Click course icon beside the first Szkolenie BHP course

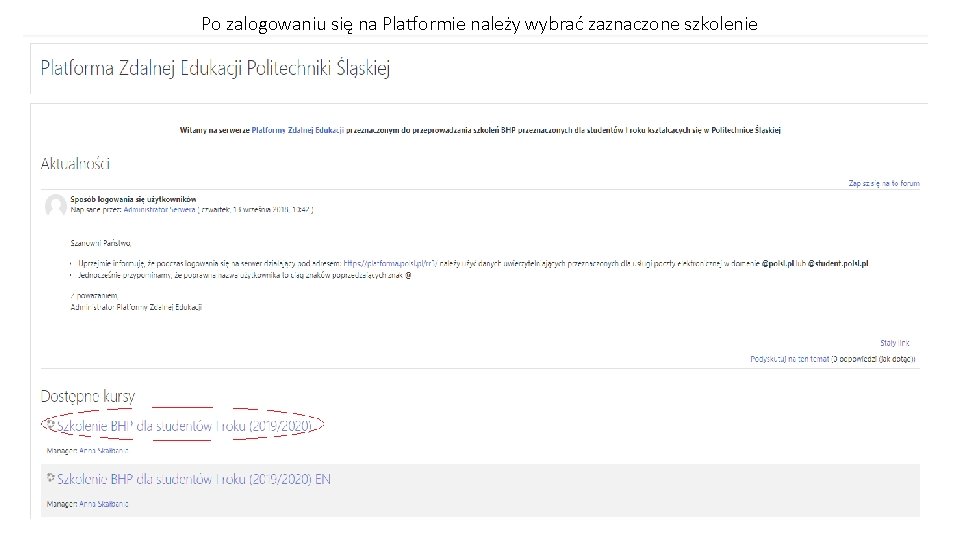pos(51,424)
